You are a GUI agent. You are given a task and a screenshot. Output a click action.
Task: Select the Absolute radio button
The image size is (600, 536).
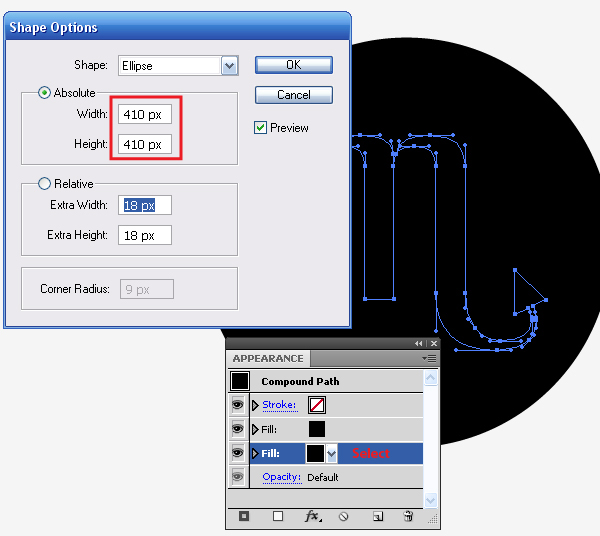(x=44, y=93)
